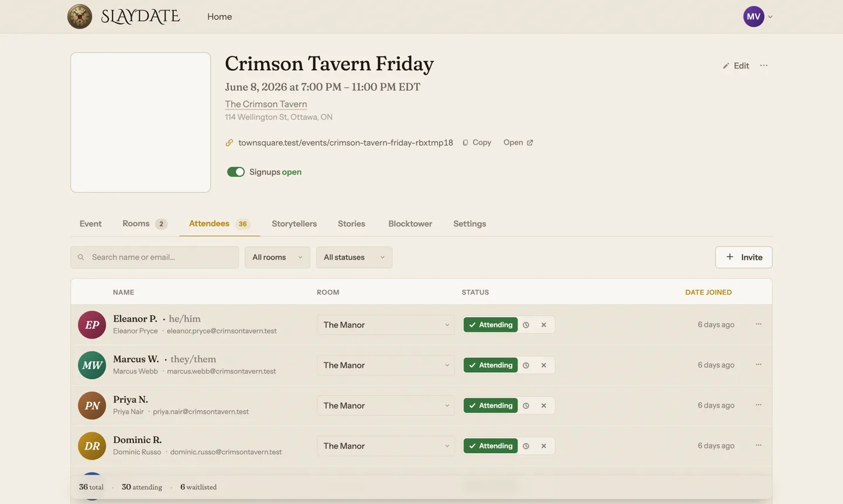
Task: Open room dropdown for Priya N.
Action: [386, 406]
